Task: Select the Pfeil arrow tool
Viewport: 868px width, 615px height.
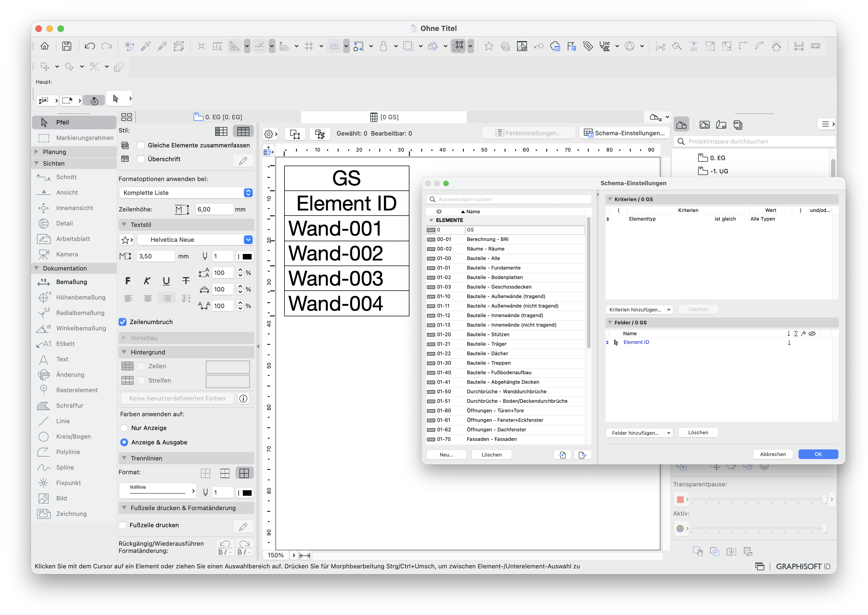Action: (x=74, y=122)
